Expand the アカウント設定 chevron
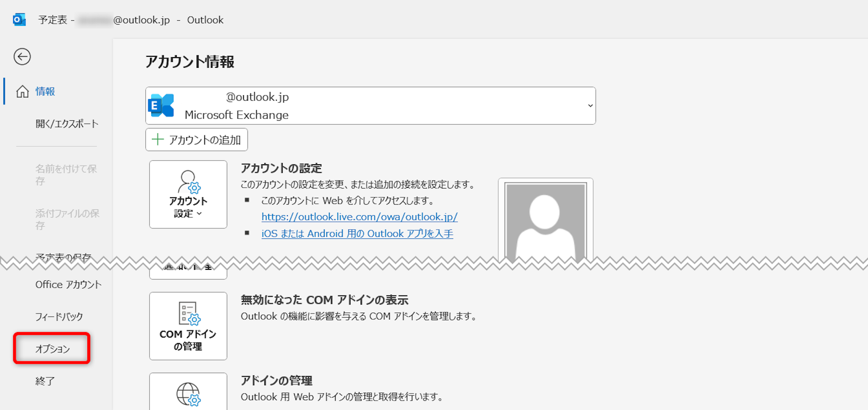Viewport: 868px width, 410px height. [x=199, y=214]
